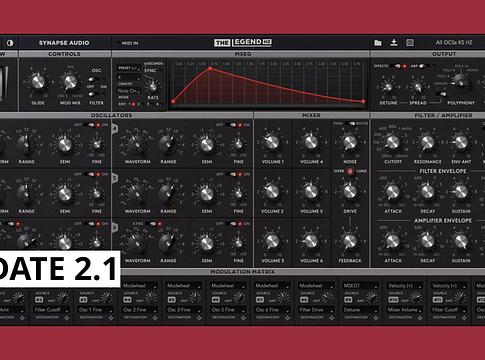The width and height of the screenshot is (485, 360).
Task: Click the Drive knob in the mixer
Action: [350, 191]
